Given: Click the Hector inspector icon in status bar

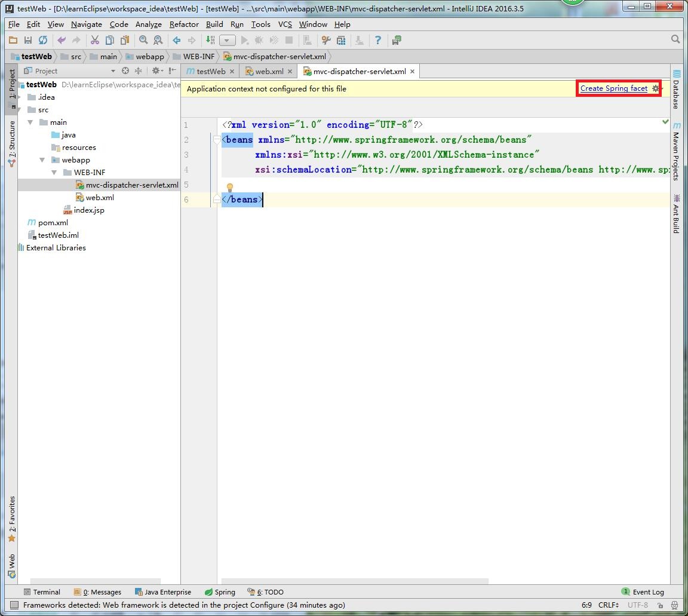Looking at the screenshot, I should 674,605.
